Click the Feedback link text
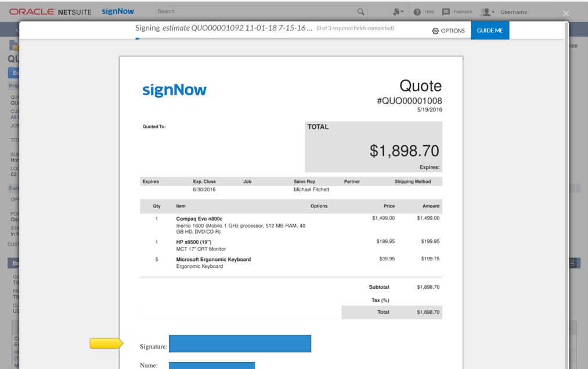This screenshot has height=369, width=588. tap(463, 12)
